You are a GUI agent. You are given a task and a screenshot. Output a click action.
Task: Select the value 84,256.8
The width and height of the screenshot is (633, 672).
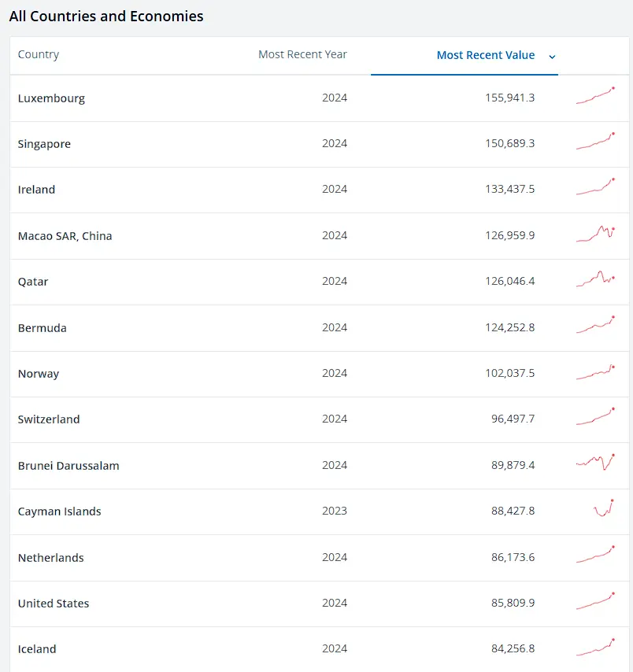pyautogui.click(x=513, y=648)
